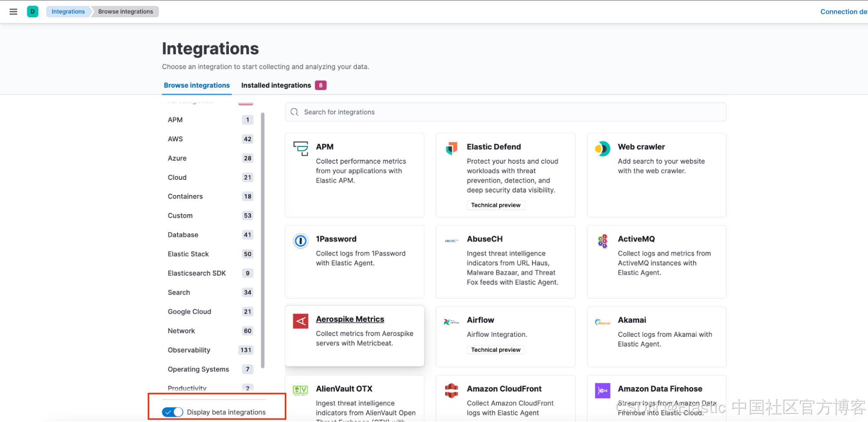Open the AbuseCH card title
The width and height of the screenshot is (868, 422).
[x=485, y=239]
